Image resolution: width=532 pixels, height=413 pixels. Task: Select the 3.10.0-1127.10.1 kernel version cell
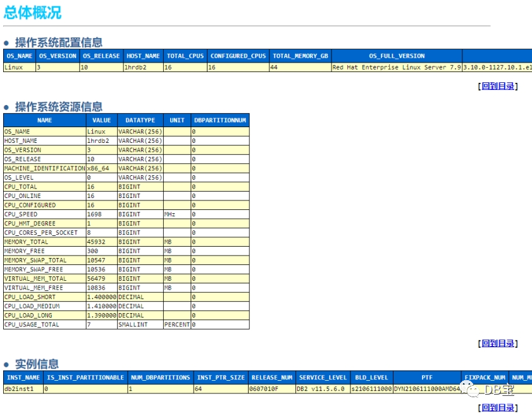point(497,67)
